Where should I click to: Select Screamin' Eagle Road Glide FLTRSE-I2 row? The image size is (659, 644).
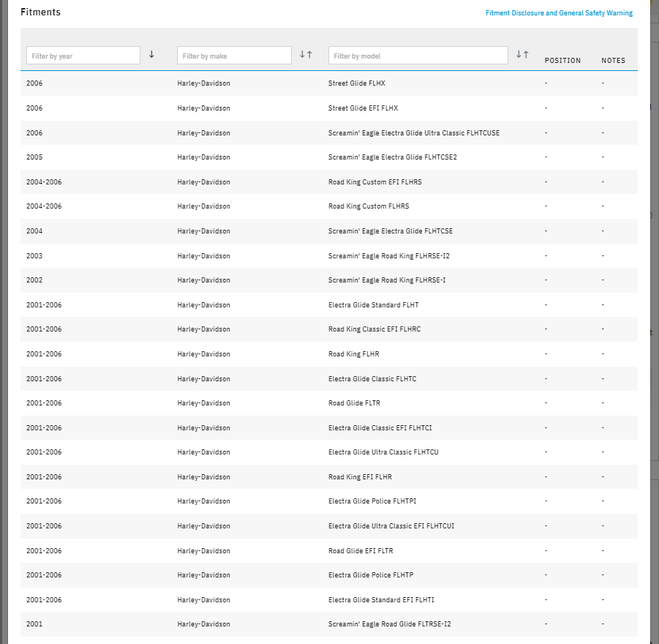389,624
